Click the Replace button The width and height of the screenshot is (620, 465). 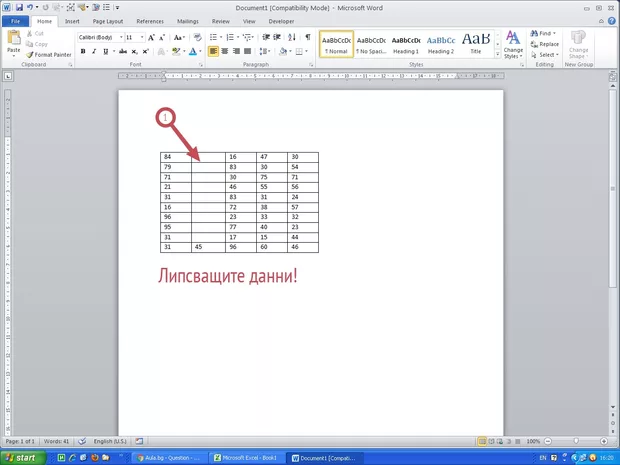tap(547, 44)
